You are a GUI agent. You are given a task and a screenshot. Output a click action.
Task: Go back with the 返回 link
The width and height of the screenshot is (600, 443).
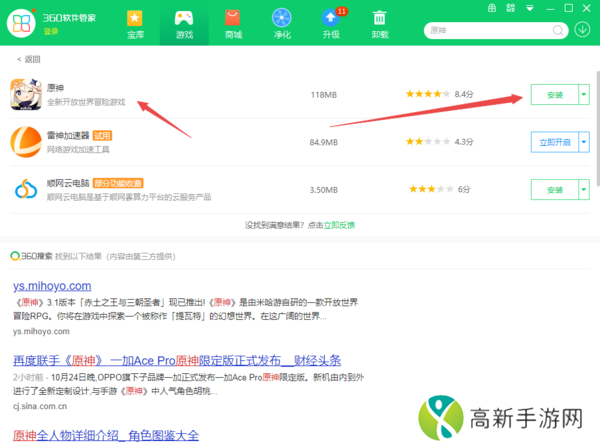click(x=29, y=59)
